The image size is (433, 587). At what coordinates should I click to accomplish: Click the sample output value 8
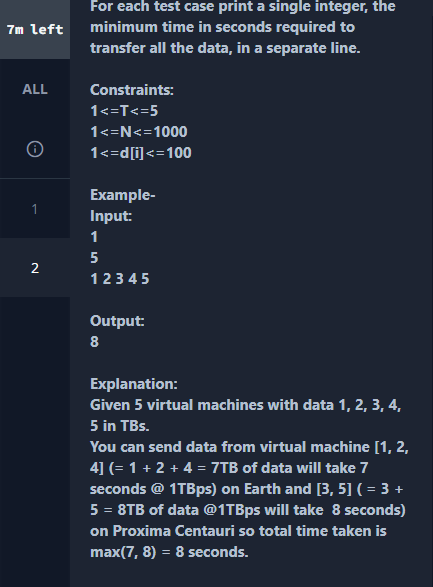tap(94, 342)
